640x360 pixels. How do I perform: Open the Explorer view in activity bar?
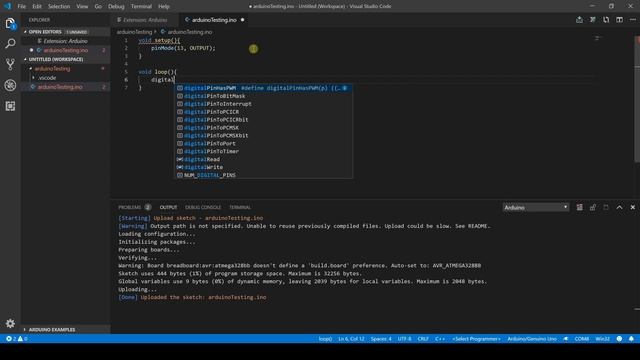tap(10, 23)
